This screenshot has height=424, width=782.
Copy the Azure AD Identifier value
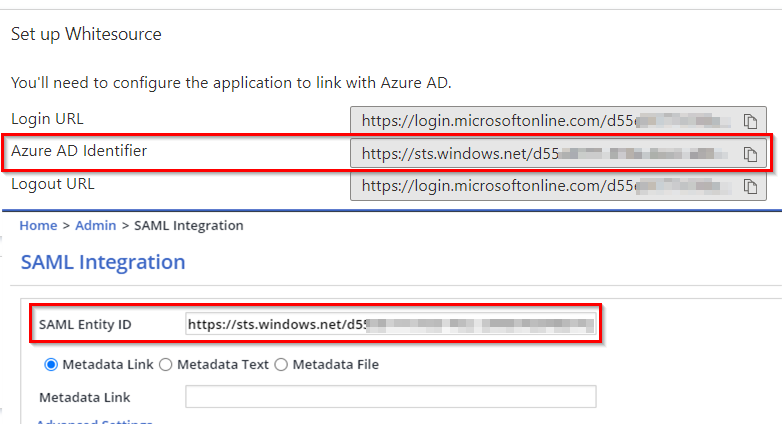(750, 154)
